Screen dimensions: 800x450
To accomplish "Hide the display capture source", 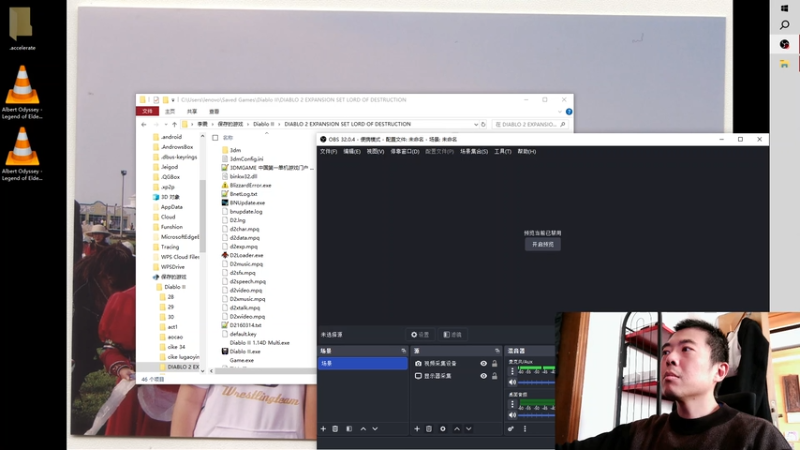I will coord(483,376).
